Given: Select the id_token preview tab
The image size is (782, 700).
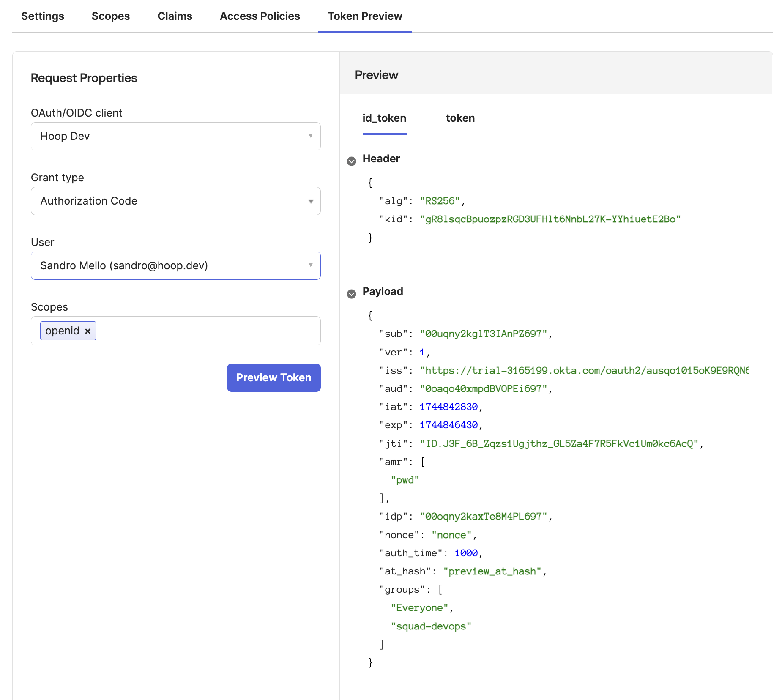Looking at the screenshot, I should [384, 118].
